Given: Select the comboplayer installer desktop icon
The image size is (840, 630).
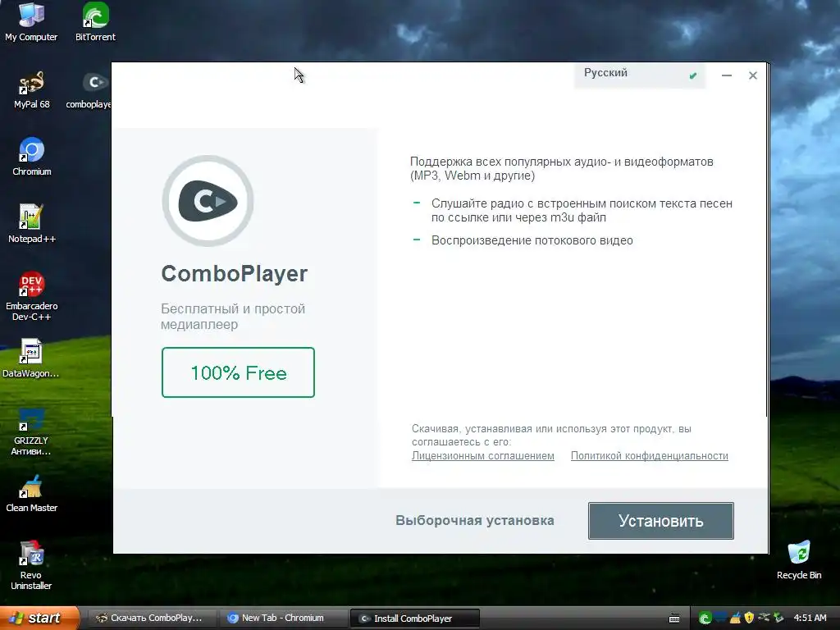Looking at the screenshot, I should pyautogui.click(x=89, y=89).
